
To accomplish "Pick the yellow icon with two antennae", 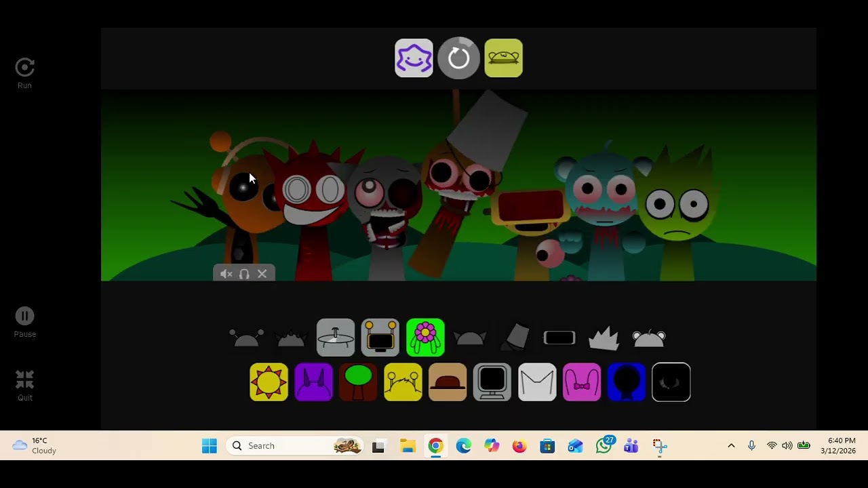I will coord(403,382).
